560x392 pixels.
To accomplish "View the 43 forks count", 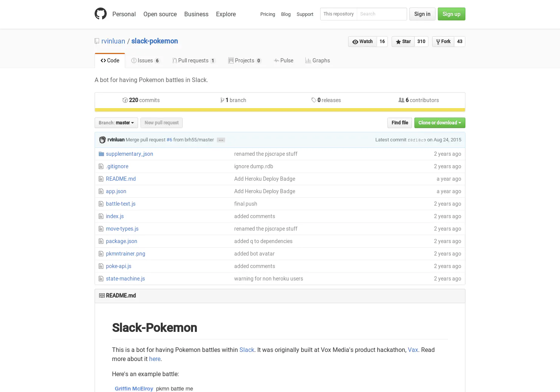I will (460, 42).
